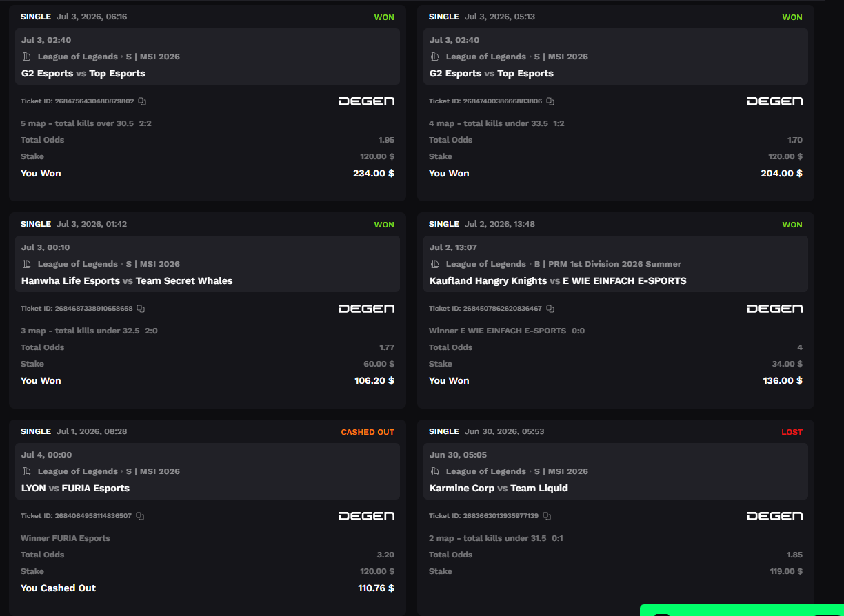Click DEGEN logo on Kaufland Hangry Knights bet
The image size is (844, 616).
775,309
